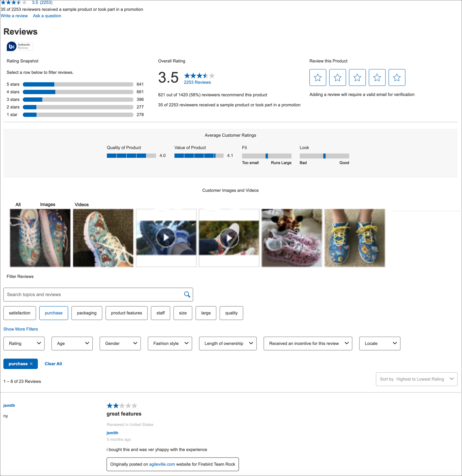
Task: Open the yellow-laced blue sneakers thumbnail
Action: tap(355, 238)
